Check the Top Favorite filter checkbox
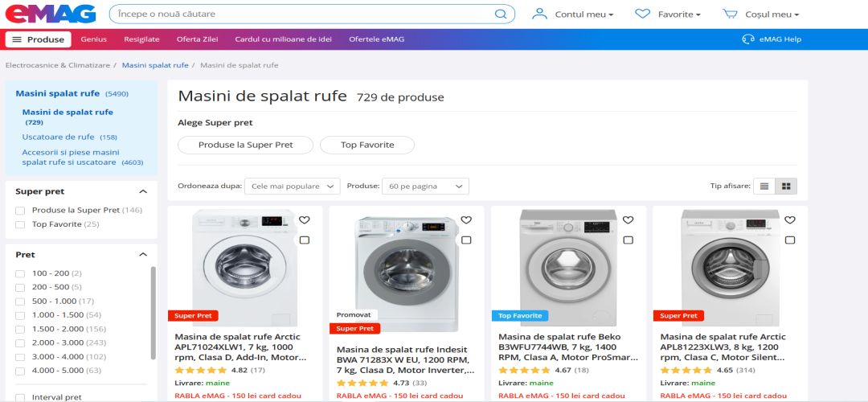 20,224
